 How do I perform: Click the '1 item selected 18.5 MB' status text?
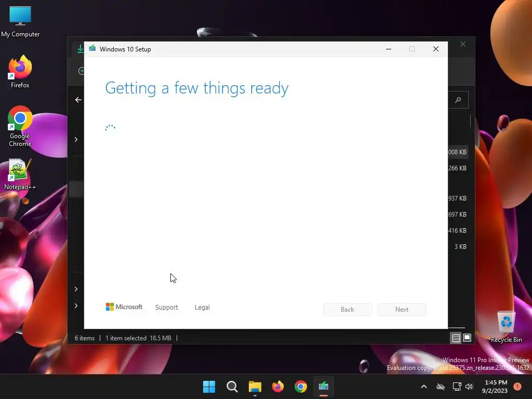(138, 338)
